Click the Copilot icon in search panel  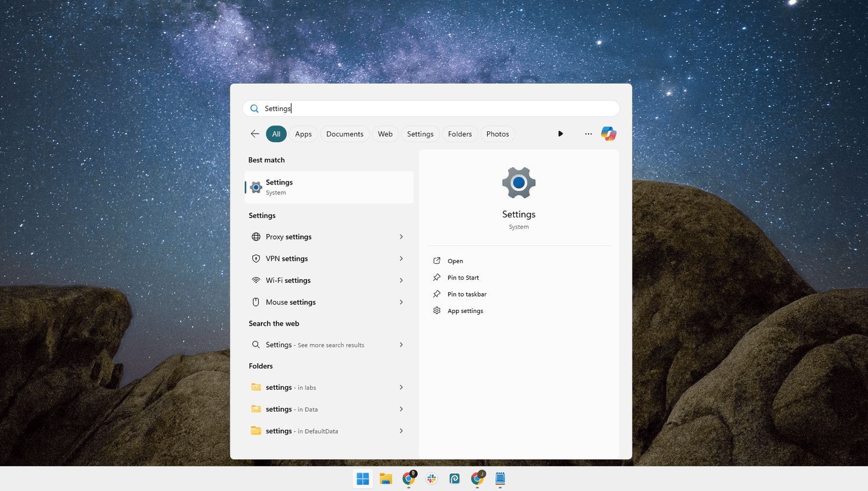pyautogui.click(x=608, y=134)
